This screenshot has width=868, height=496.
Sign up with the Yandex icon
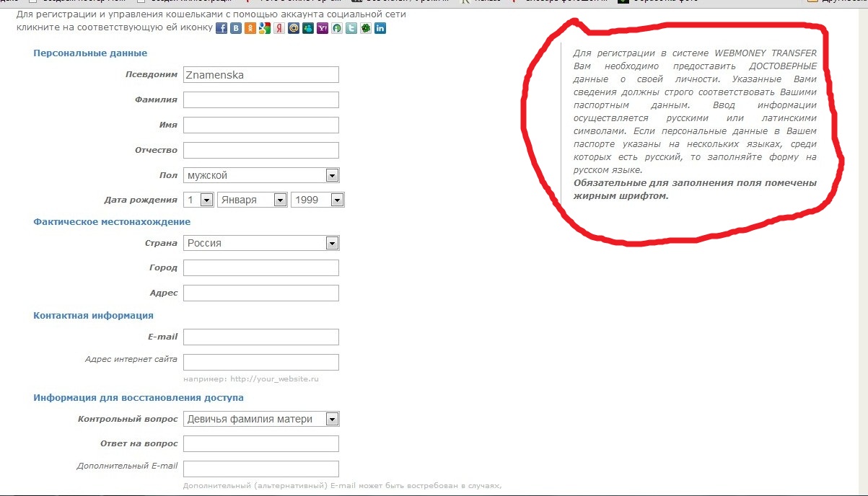[x=279, y=28]
